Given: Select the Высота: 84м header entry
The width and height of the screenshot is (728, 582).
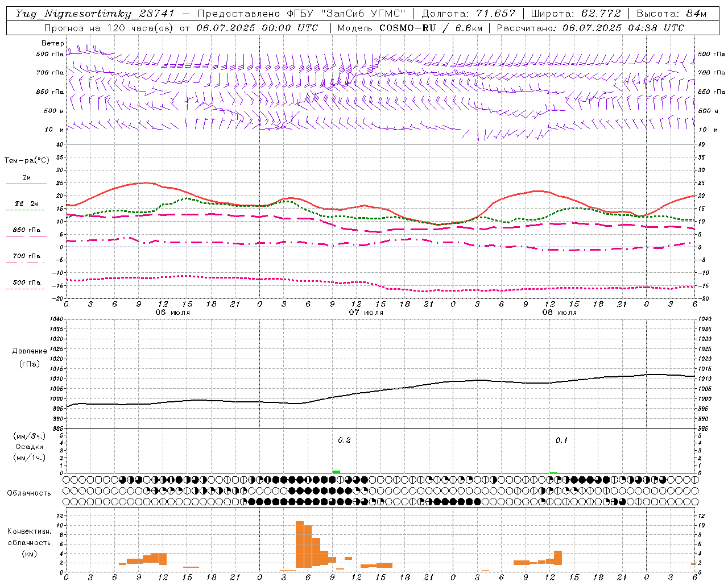Looking at the screenshot, I should click(672, 14).
